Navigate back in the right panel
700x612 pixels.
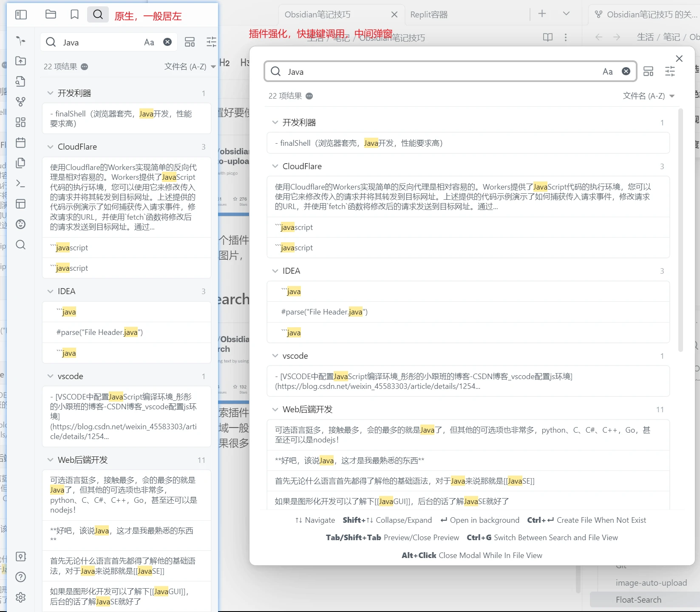(x=599, y=37)
